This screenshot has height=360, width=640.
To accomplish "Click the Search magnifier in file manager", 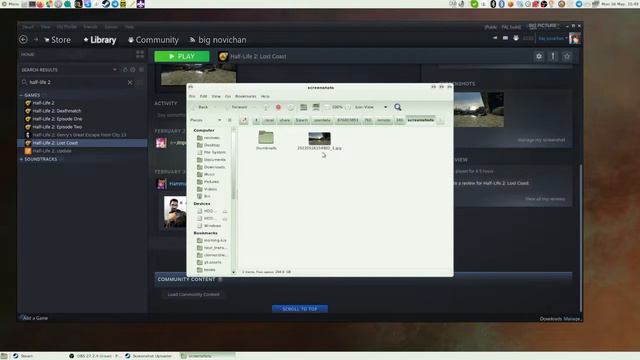I will 398,107.
